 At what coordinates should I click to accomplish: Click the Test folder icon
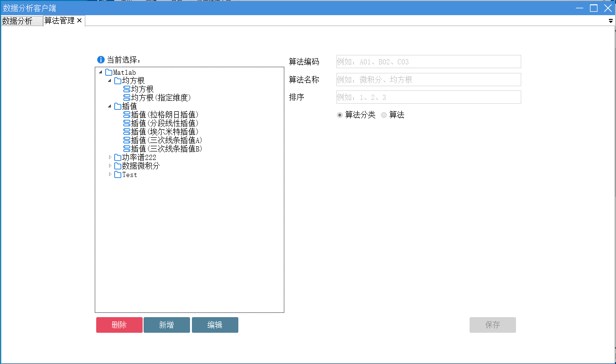118,175
